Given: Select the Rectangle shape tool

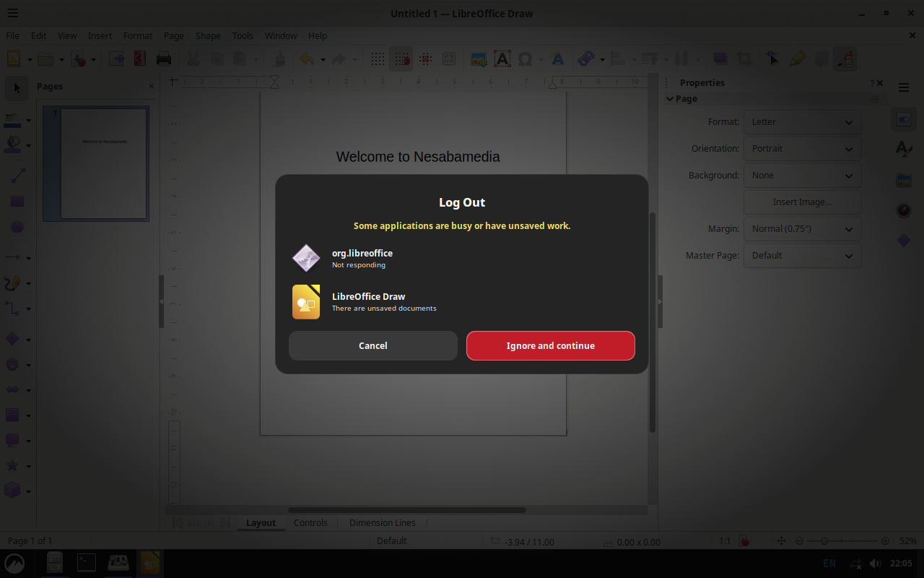Looking at the screenshot, I should 17,202.
